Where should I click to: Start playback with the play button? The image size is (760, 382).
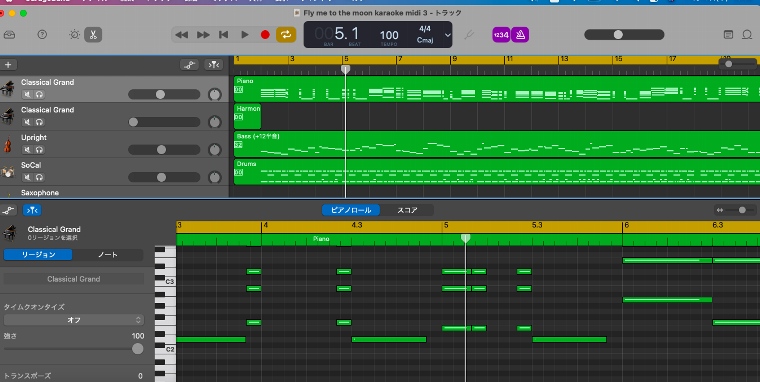(x=245, y=34)
